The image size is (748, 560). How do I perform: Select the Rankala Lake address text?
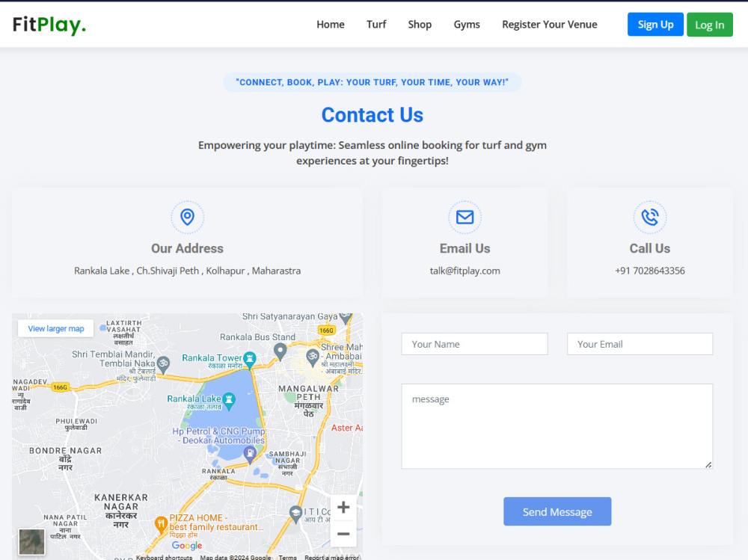click(x=187, y=271)
